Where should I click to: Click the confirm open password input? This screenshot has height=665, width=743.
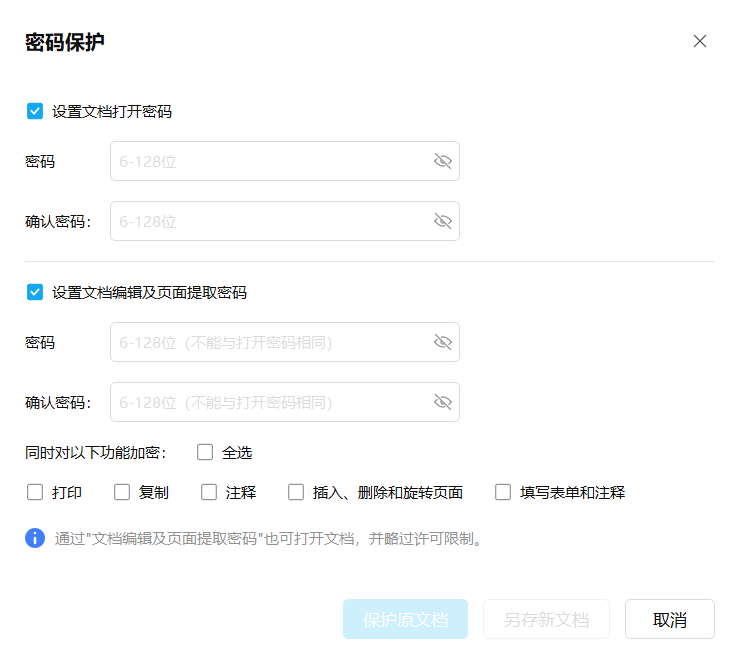coord(270,221)
